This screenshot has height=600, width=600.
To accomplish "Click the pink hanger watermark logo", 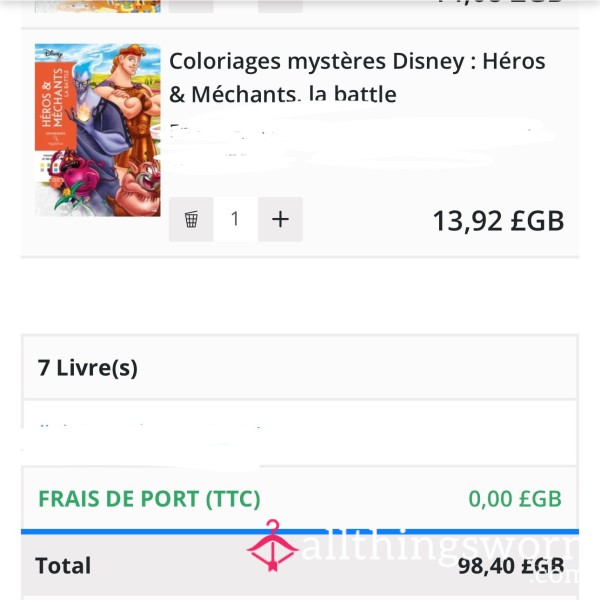I will pos(272,546).
